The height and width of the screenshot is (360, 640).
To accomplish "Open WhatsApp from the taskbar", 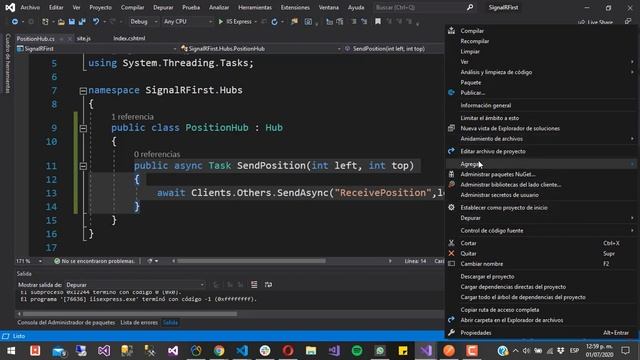I will point(380,351).
